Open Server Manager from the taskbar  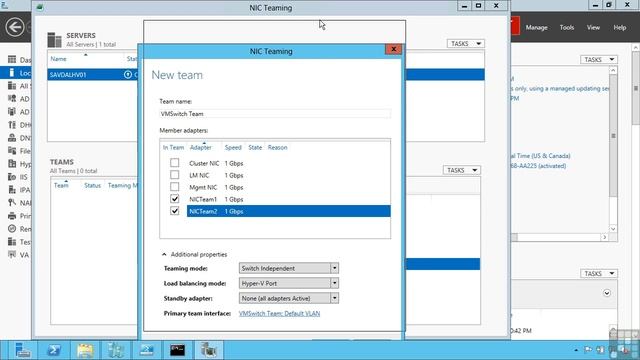pyautogui.click(x=22, y=350)
